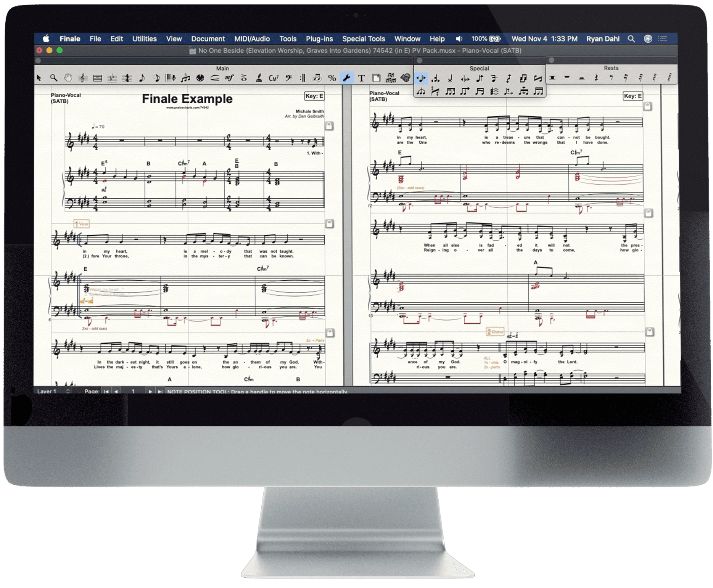Select the Special Tools wrench icon
Viewport: 713px width, 588px height.
[x=346, y=78]
